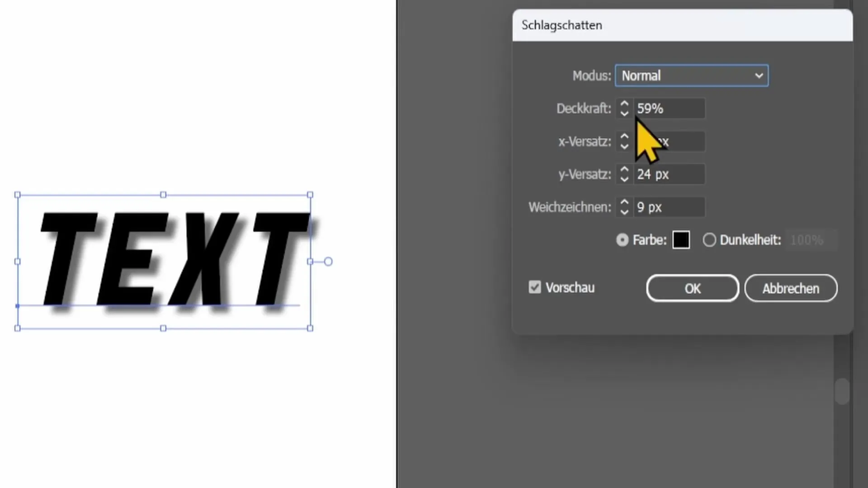Enable the Farbe radio button
Viewport: 868px width, 488px height.
[x=622, y=239]
